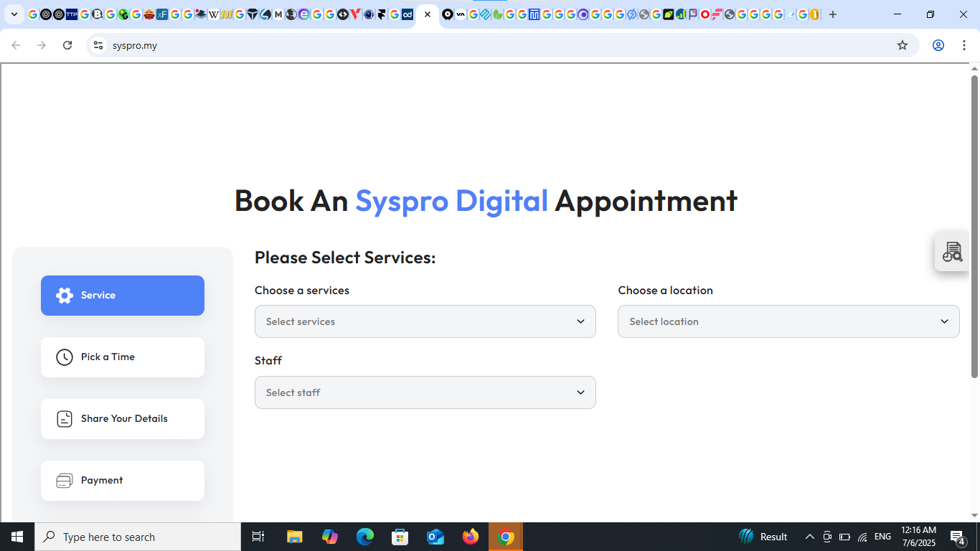Close the active browser tab
This screenshot has height=551, width=980.
coord(428,14)
